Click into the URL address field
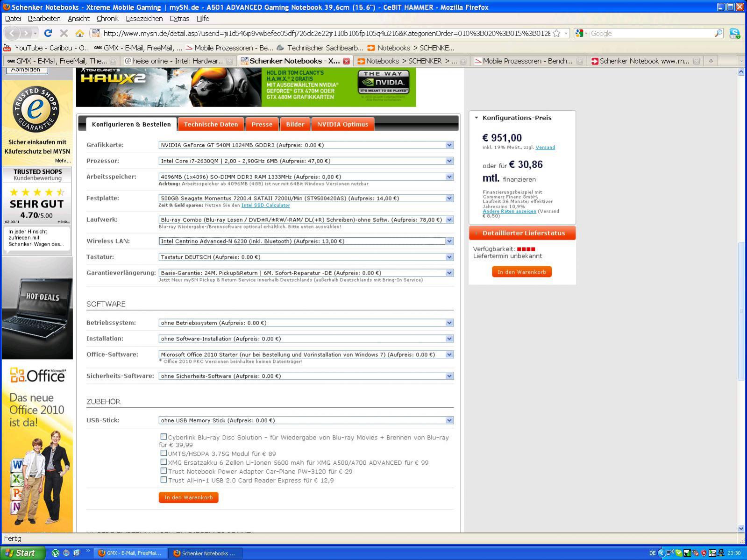 pos(326,33)
